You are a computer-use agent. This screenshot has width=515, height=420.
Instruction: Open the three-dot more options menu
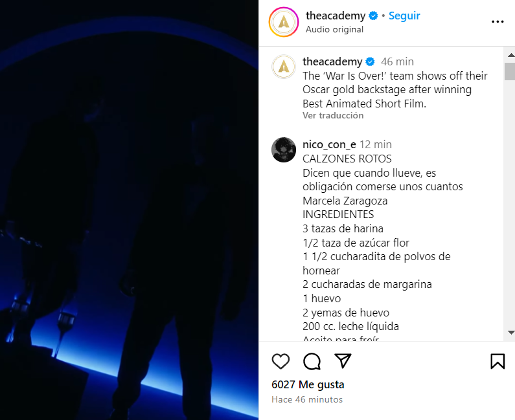pos(498,21)
